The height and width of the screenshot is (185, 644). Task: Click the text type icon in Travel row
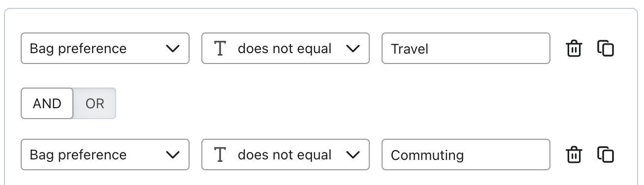click(x=220, y=48)
